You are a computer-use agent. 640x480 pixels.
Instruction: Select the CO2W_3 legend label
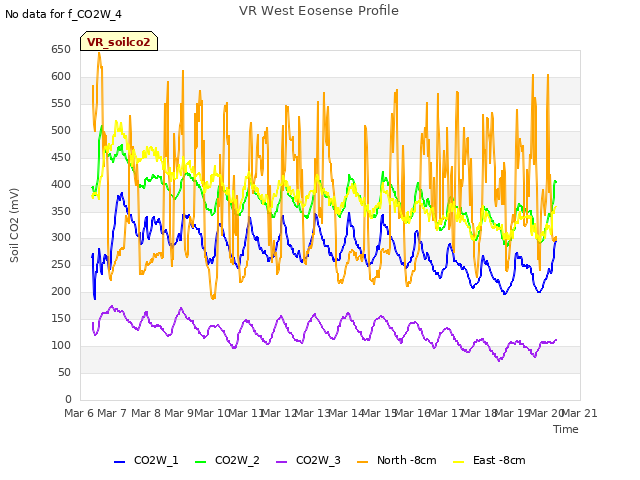click(x=318, y=460)
